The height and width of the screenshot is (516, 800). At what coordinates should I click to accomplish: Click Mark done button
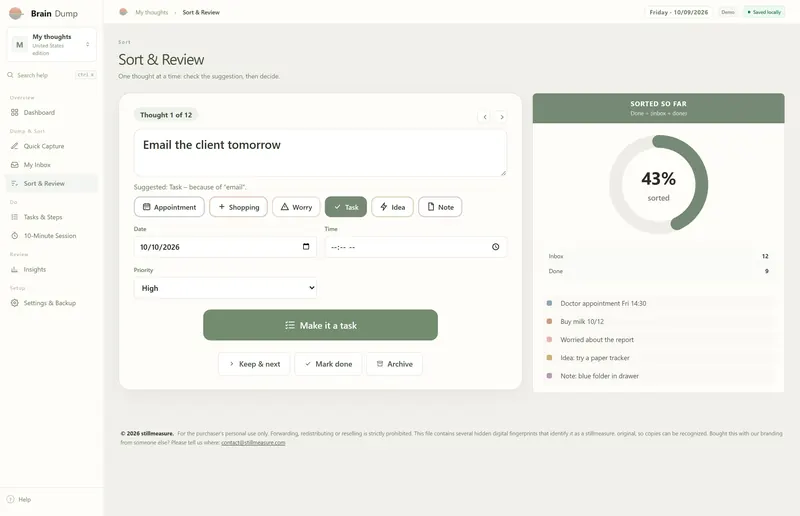click(x=328, y=364)
